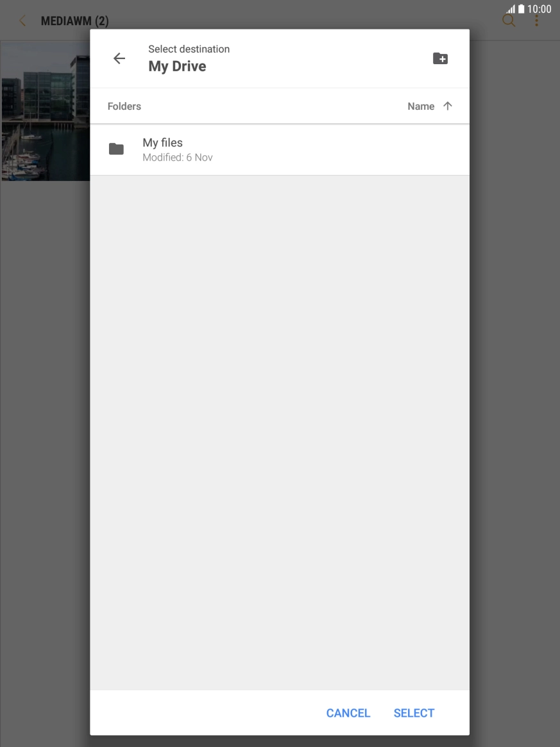Switch sorting by tapping Name
The image size is (560, 747).
pos(420,106)
